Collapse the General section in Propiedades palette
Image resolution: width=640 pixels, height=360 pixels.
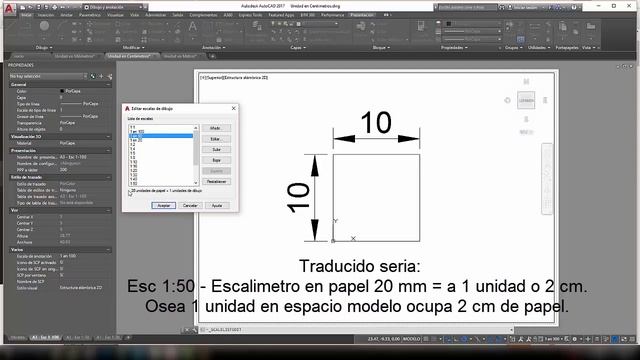tap(108, 84)
